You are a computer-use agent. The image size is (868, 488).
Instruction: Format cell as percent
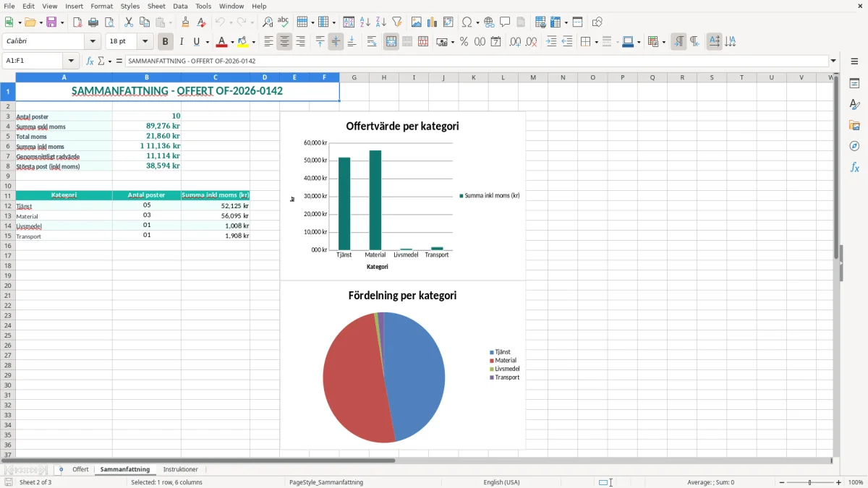(x=464, y=42)
